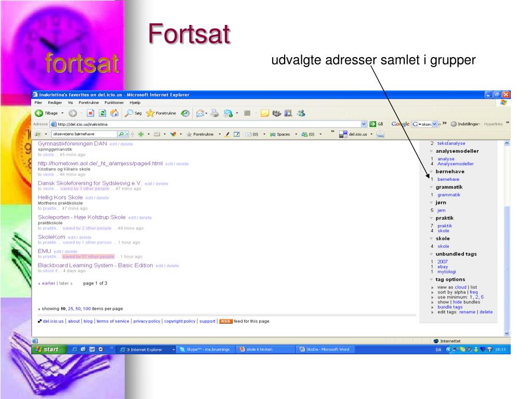This screenshot has width=532, height=399.
Task: Open the Mail envelope icon
Action: [x=200, y=113]
